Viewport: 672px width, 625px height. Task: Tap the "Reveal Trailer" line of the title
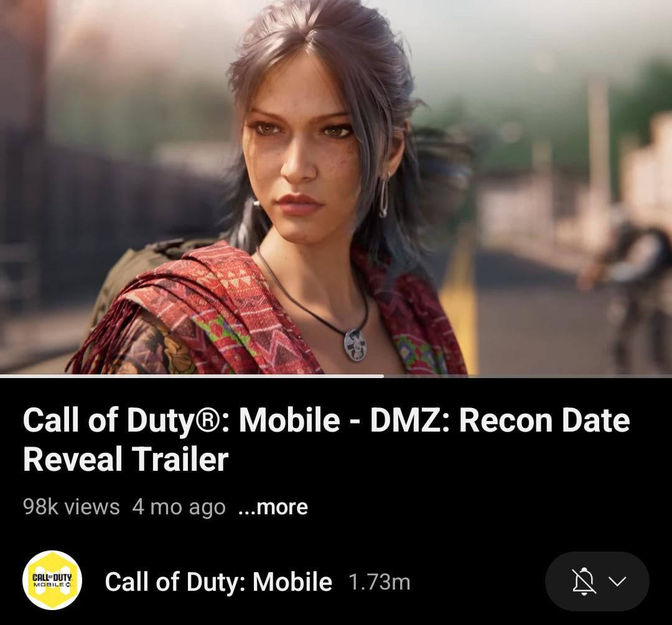tap(126, 459)
